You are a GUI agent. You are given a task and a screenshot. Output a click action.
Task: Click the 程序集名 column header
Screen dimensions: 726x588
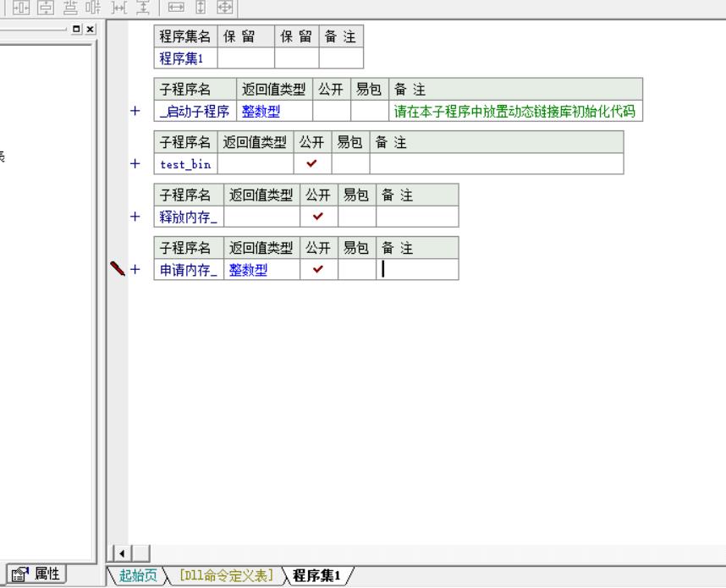coord(185,36)
